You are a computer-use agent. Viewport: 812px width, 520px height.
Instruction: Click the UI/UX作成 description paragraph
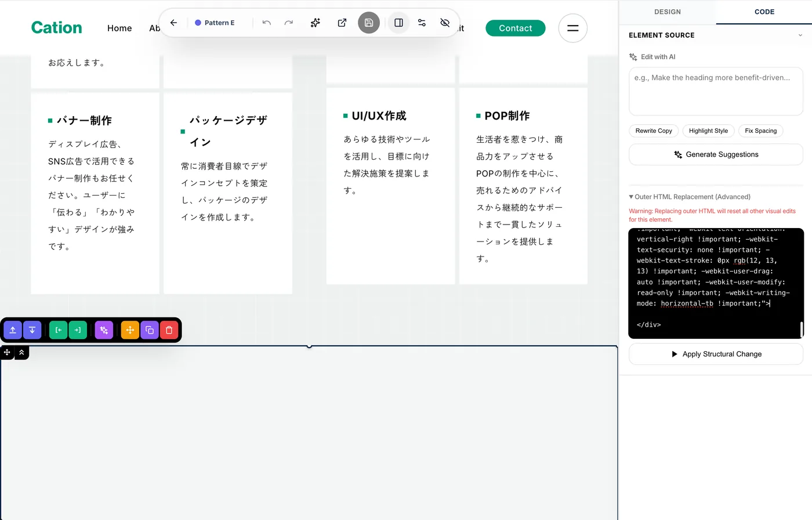point(387,165)
